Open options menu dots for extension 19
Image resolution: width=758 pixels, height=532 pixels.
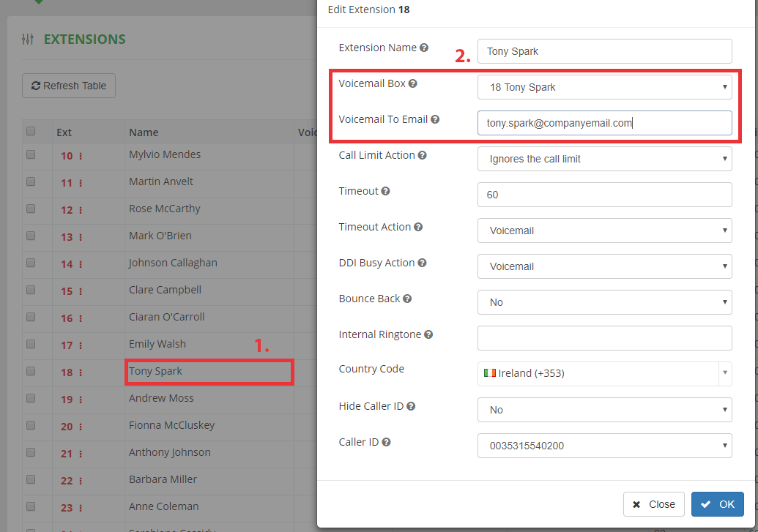(81, 400)
